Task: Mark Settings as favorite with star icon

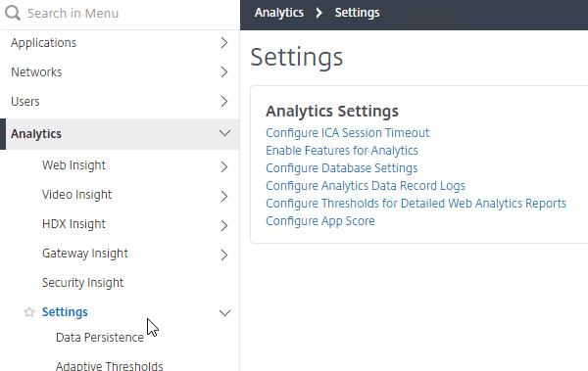Action: [29, 312]
